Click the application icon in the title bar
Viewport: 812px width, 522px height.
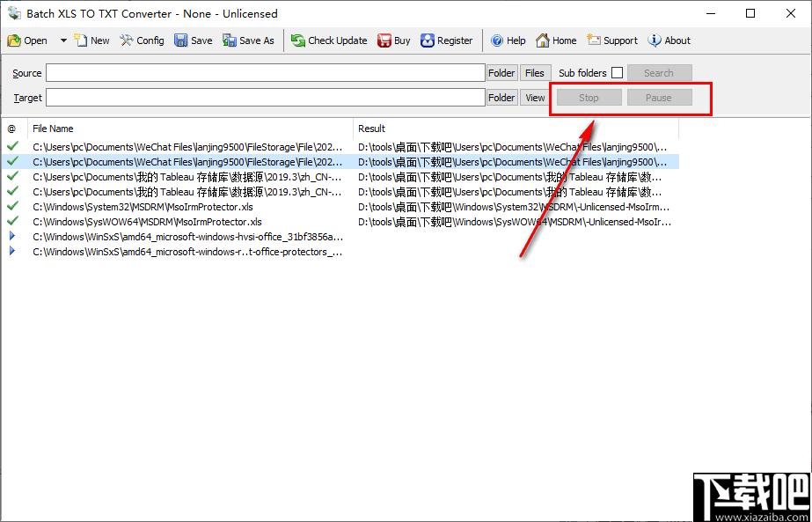tap(14, 13)
